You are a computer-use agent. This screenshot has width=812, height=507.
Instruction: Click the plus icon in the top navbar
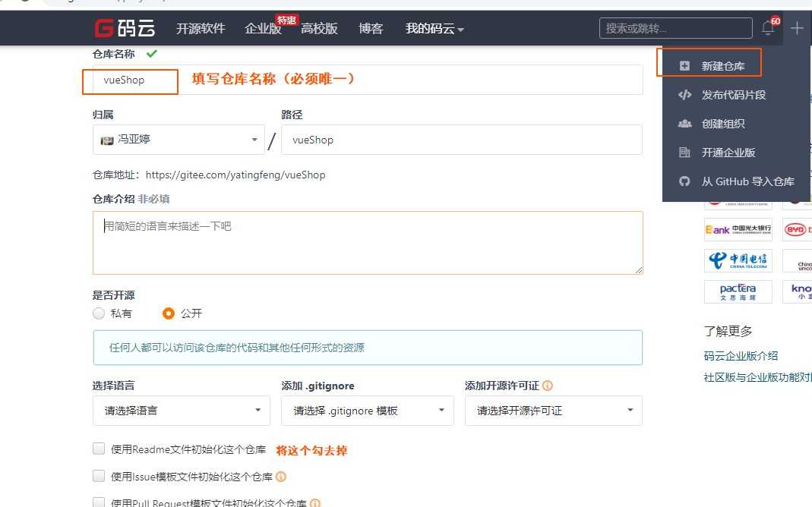click(796, 28)
